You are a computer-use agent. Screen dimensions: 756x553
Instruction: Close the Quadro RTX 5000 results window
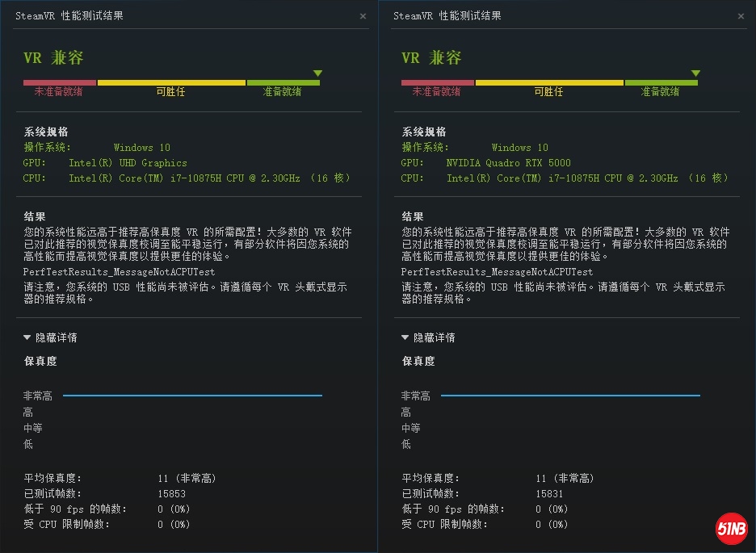click(741, 16)
